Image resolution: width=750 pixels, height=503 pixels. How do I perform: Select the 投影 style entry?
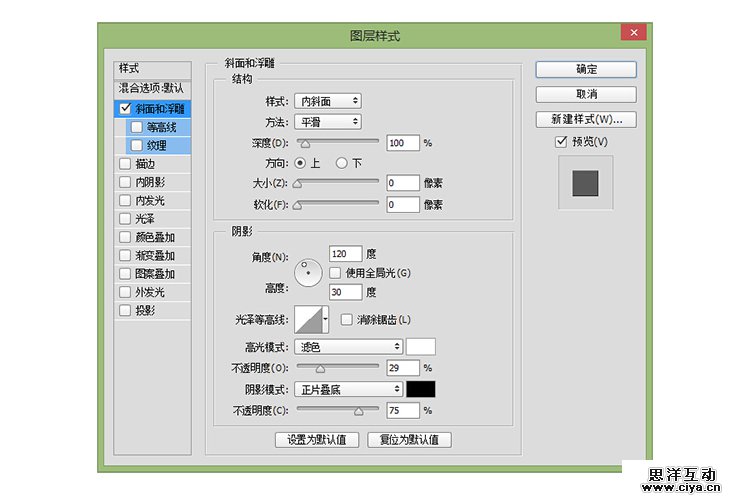[x=145, y=310]
